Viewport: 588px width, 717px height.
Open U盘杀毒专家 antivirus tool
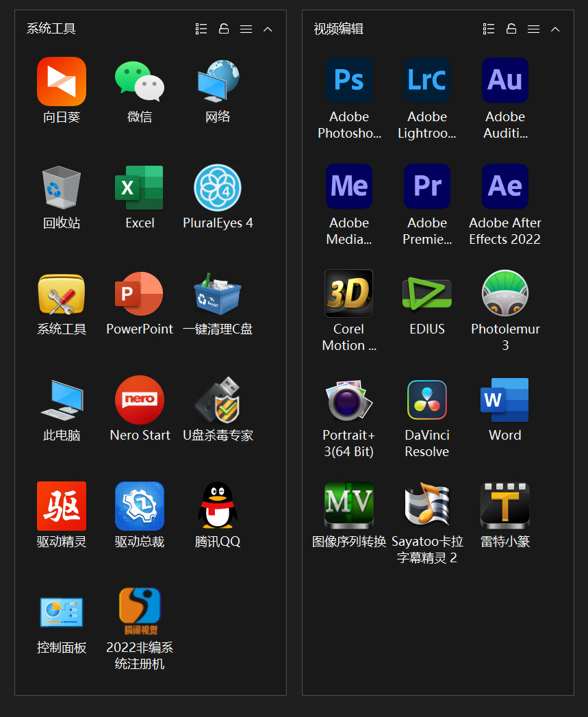218,400
